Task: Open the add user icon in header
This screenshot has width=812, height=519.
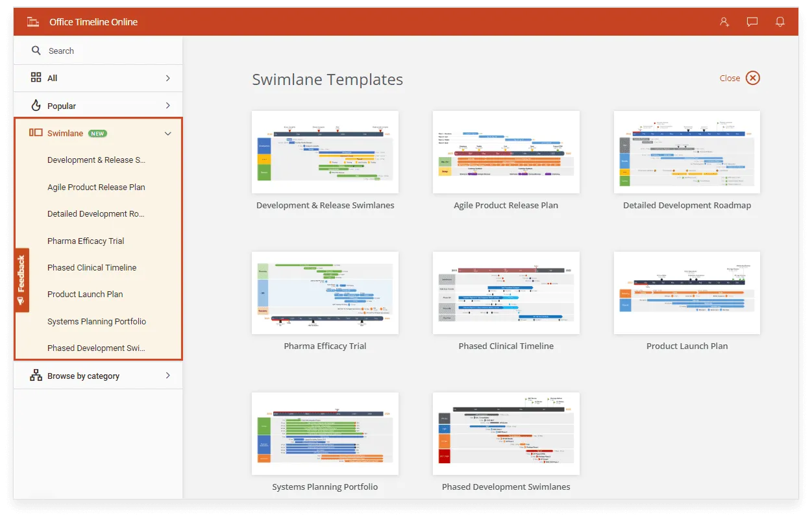Action: [724, 22]
